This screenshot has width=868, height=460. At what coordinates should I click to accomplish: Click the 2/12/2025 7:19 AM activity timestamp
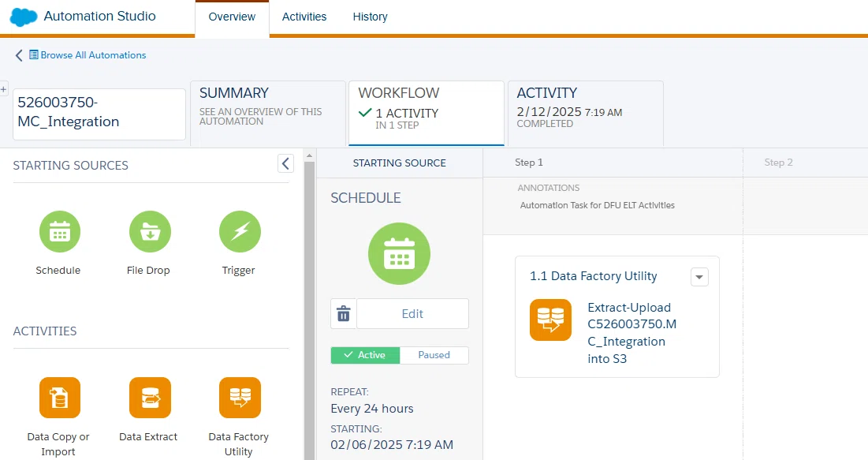pyautogui.click(x=569, y=112)
